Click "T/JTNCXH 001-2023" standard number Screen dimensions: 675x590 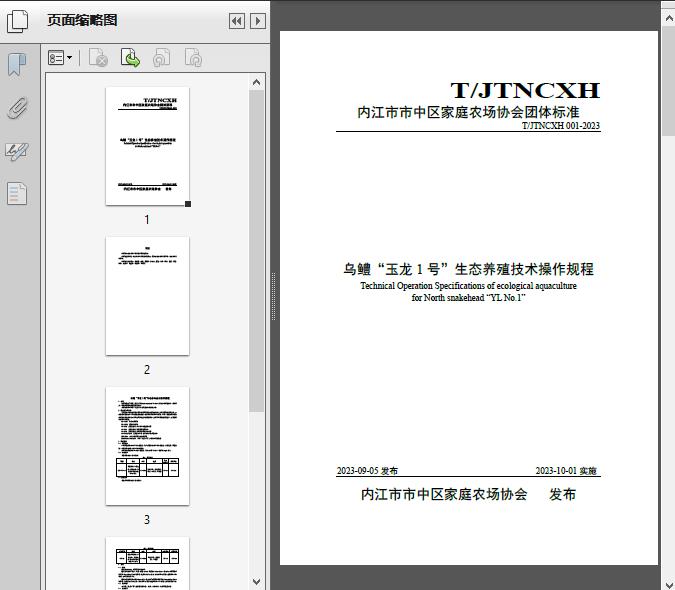[561, 125]
